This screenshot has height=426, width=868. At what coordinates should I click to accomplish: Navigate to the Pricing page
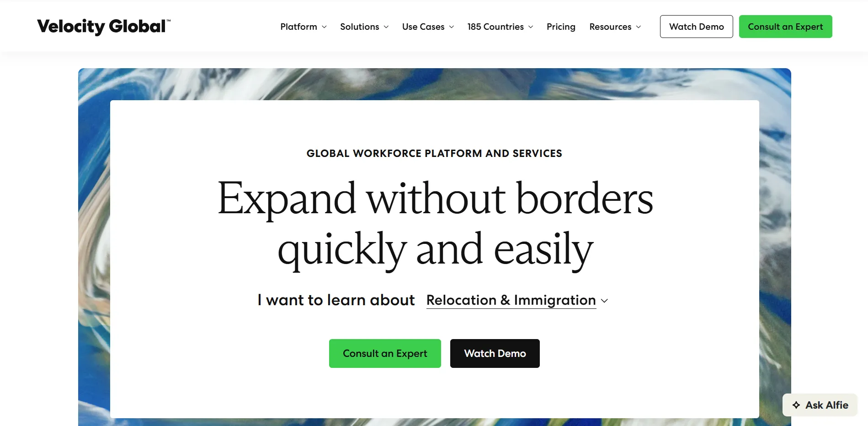click(x=561, y=27)
